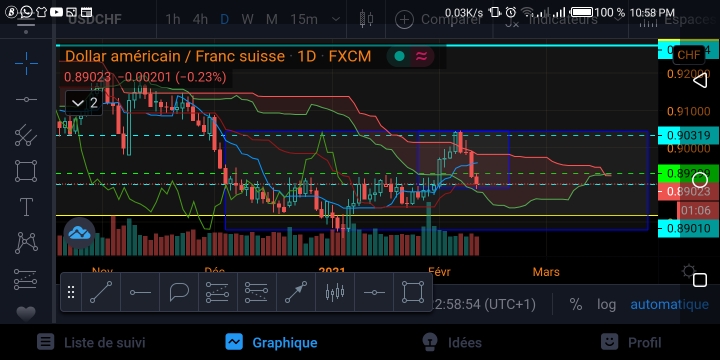The height and width of the screenshot is (360, 720).
Task: Select the Text tool in left sidebar
Action: 26,207
